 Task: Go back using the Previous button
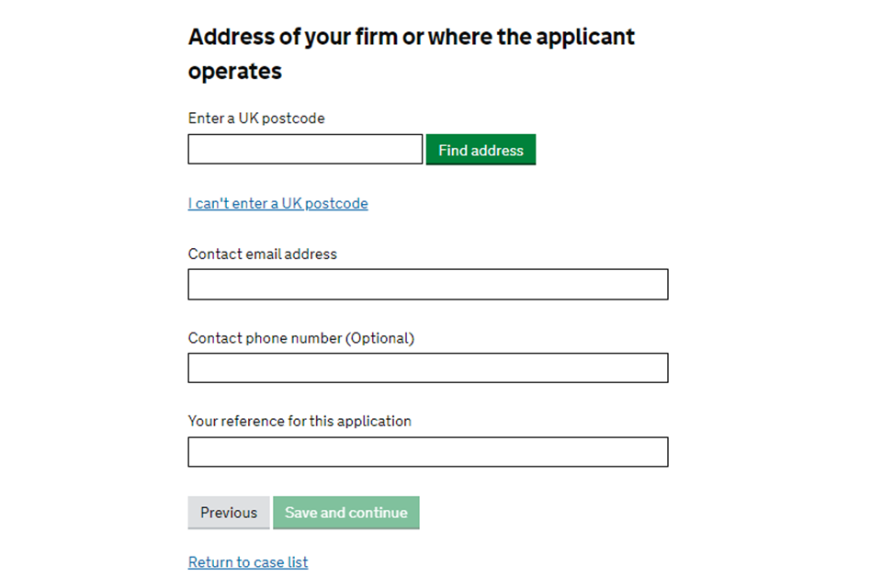point(229,513)
